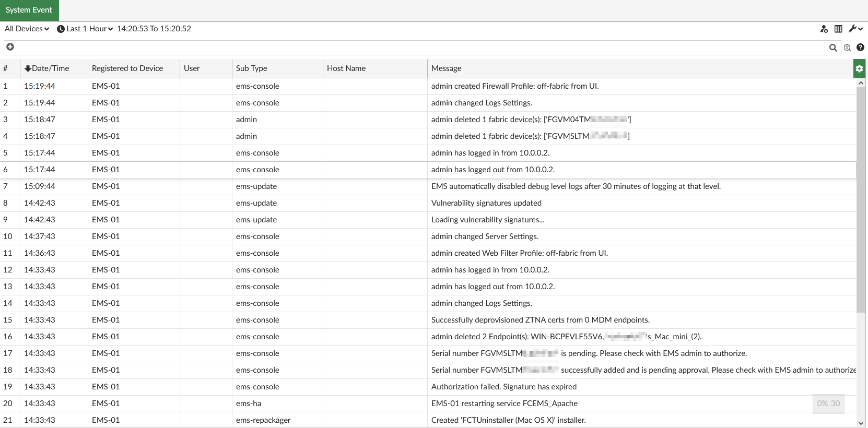Click the plus icon to add filter
The height and width of the screenshot is (428, 868).
[10, 47]
